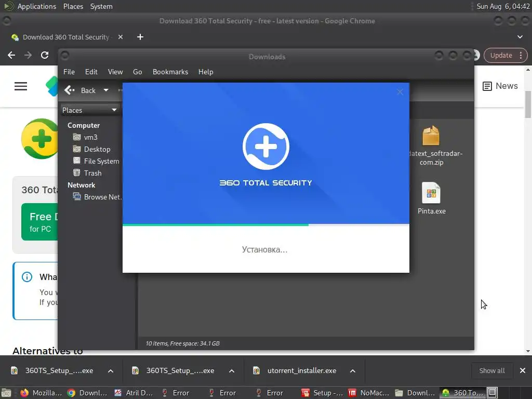This screenshot has height=399, width=532.
Task: Open the Go menu in Downloads window
Action: point(137,72)
